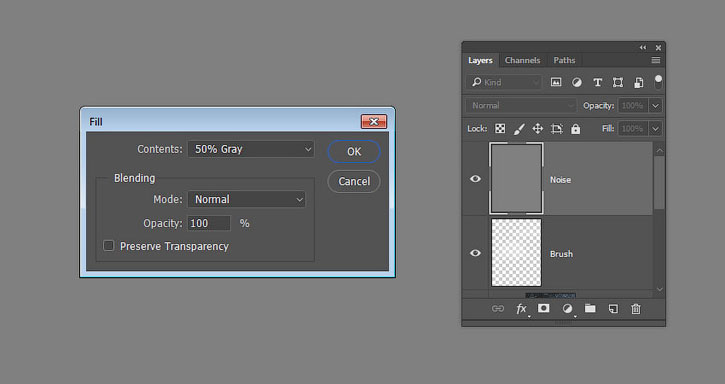Switch to the Channels tab
The height and width of the screenshot is (384, 725).
click(522, 60)
